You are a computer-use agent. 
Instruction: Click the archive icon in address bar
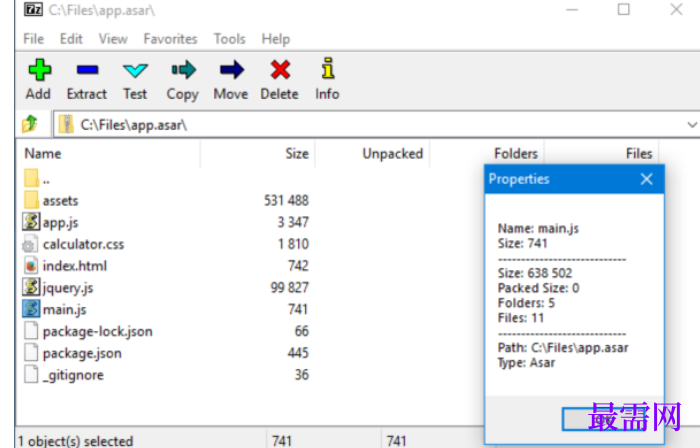66,124
